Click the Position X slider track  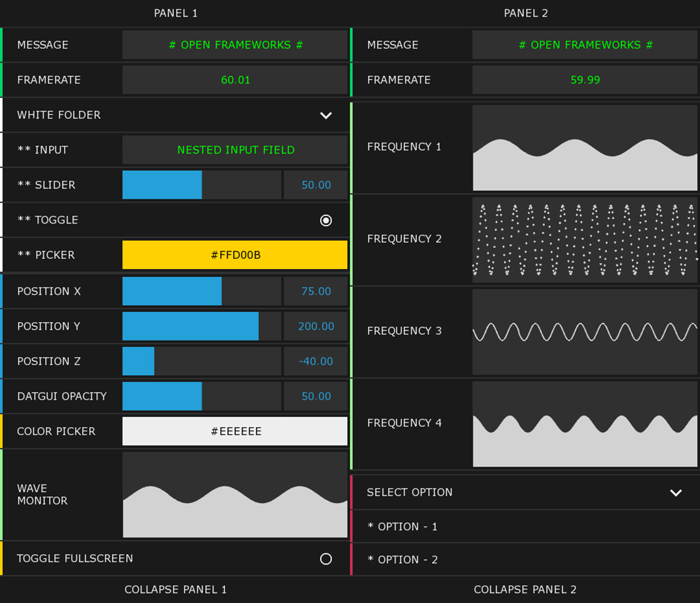(201, 291)
